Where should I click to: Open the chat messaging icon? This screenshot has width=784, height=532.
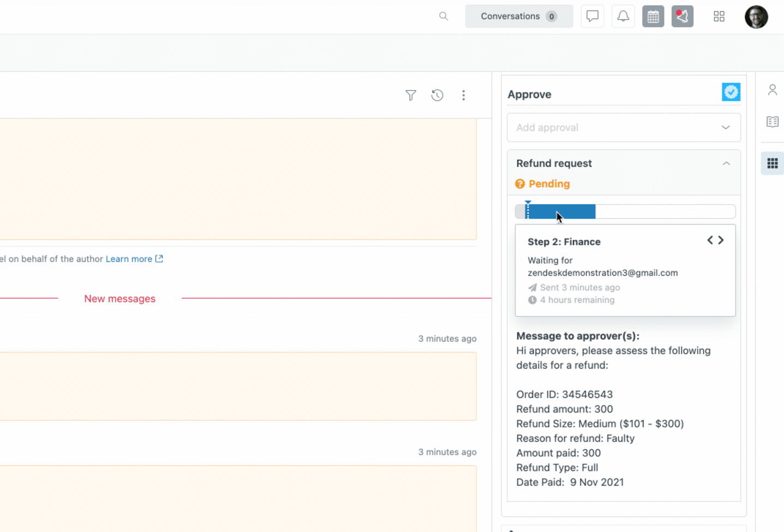[x=592, y=16]
